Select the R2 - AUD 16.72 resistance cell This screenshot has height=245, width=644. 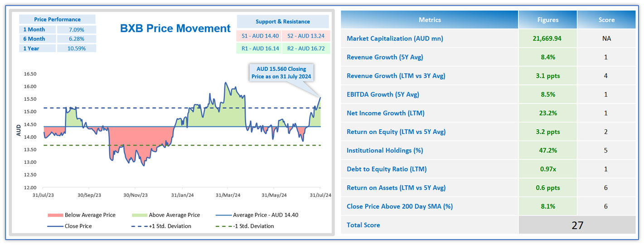point(306,49)
